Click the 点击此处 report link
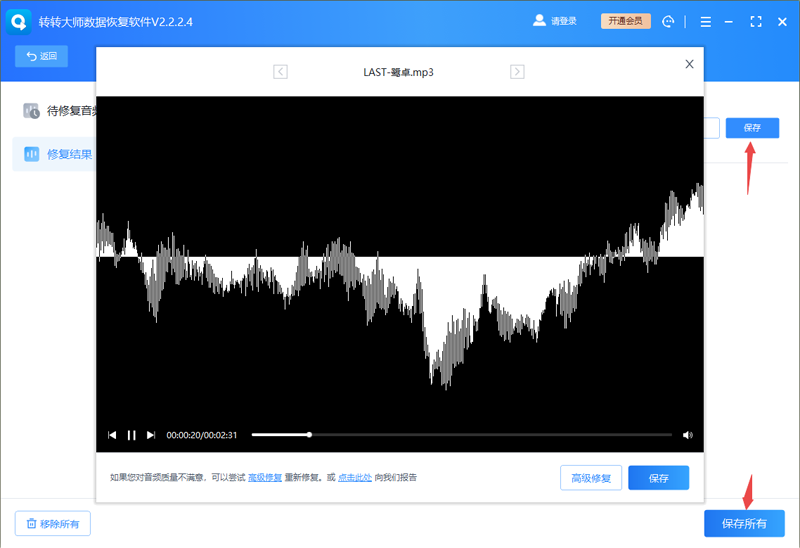The image size is (800, 548). pos(355,478)
